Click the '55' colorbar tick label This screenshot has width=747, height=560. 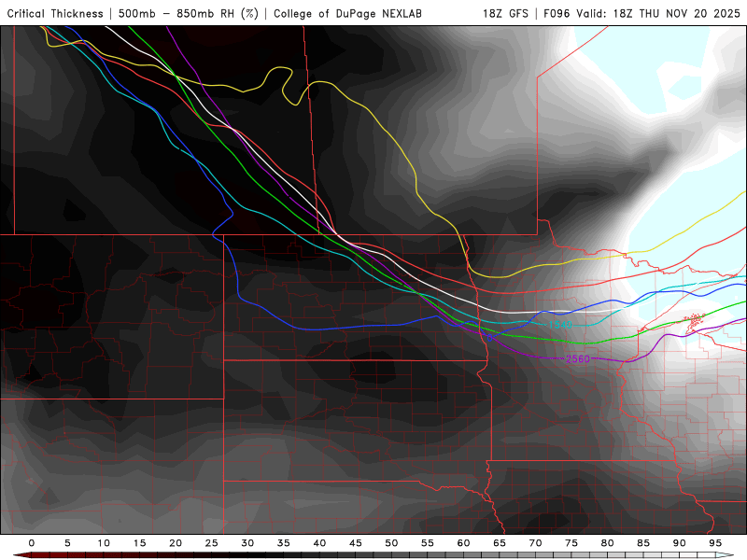[x=428, y=543]
